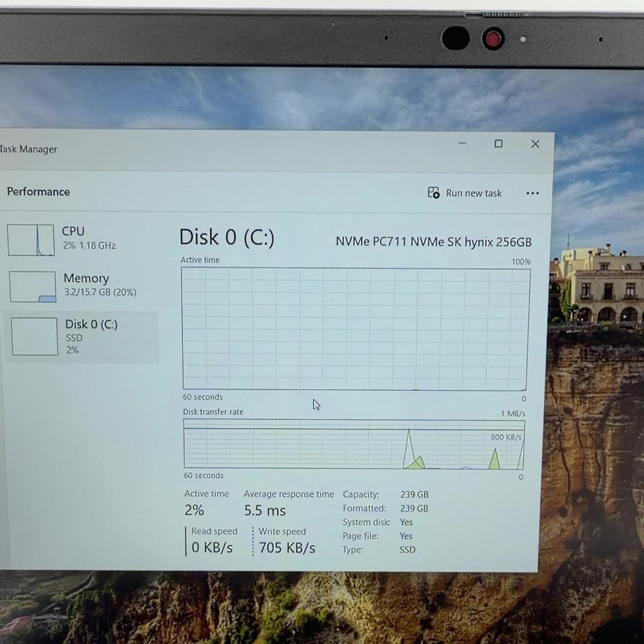
Task: Click the Performance page heading
Action: coord(38,192)
